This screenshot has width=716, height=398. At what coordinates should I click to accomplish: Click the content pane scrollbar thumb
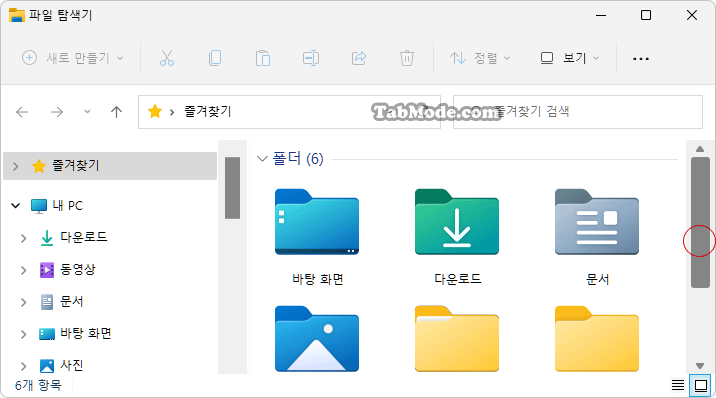tap(700, 222)
